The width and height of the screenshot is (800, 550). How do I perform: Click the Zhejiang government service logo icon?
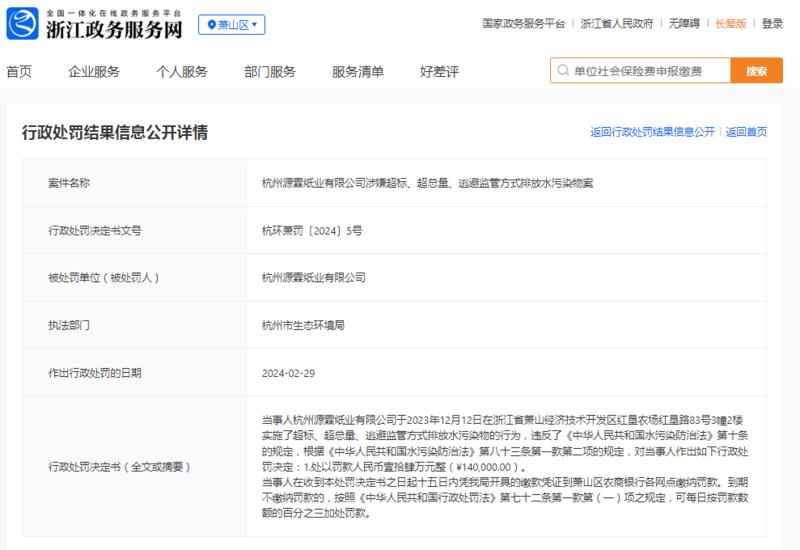point(22,23)
